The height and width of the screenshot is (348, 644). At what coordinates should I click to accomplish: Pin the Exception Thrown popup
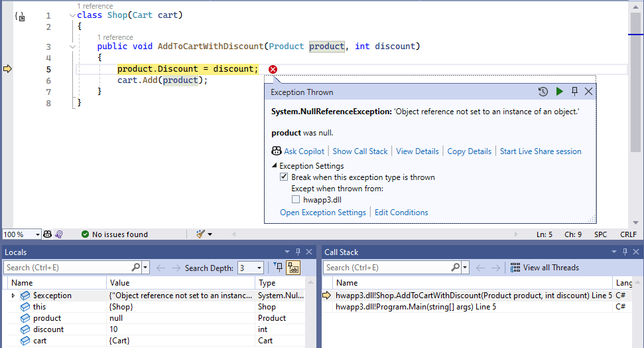[574, 92]
